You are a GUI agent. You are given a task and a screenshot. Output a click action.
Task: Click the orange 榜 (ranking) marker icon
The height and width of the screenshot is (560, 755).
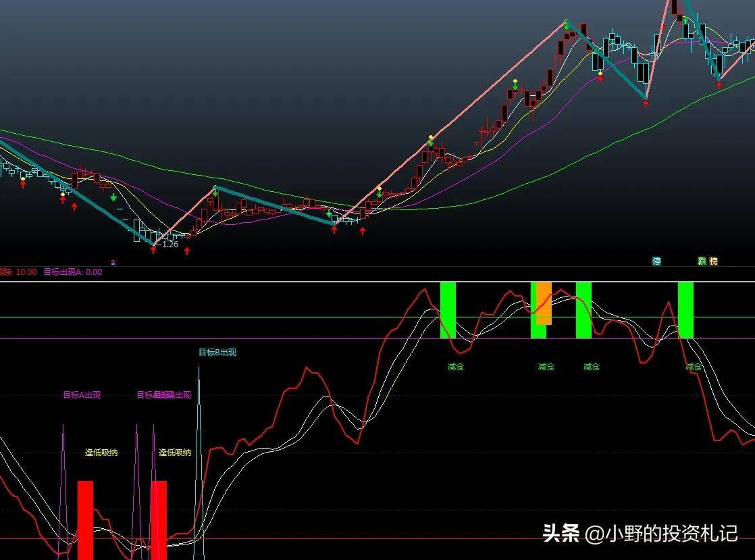click(714, 261)
